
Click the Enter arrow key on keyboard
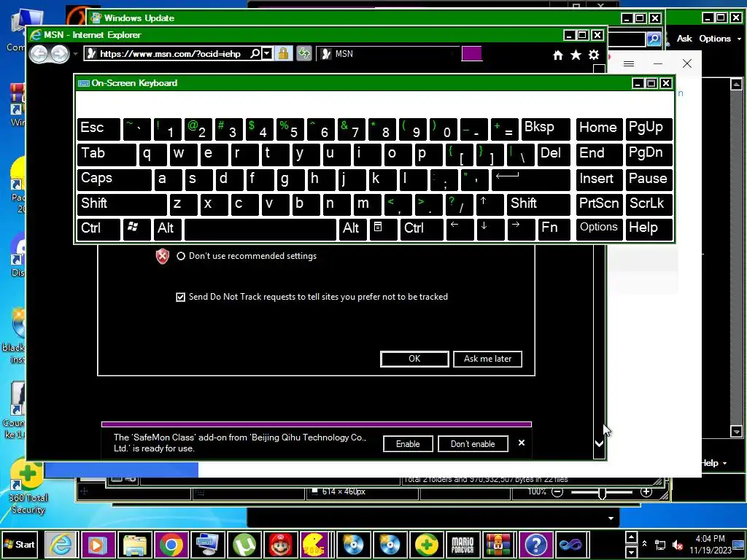[x=530, y=179]
